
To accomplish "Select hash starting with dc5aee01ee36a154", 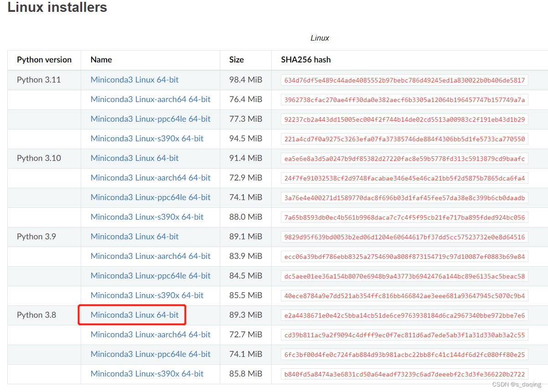I will [404, 276].
